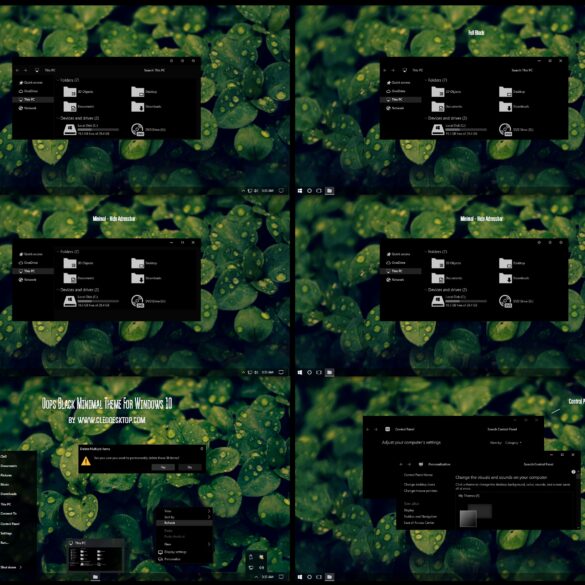Select Local Disk (C:) in Full Black Explorer
The height and width of the screenshot is (585, 585).
[459, 129]
